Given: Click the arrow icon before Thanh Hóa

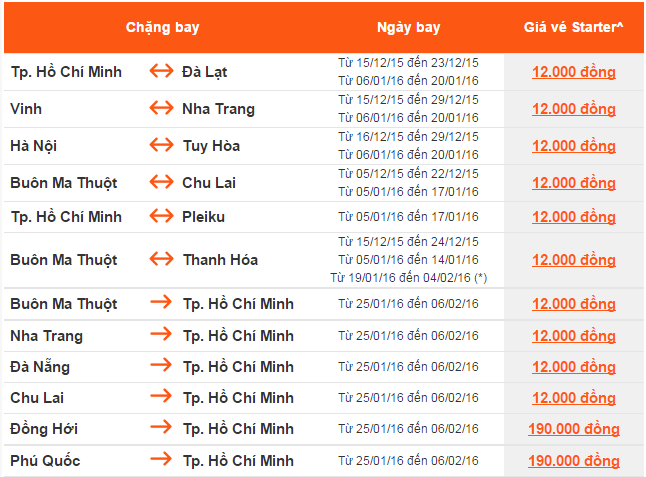Looking at the screenshot, I should coord(161,260).
